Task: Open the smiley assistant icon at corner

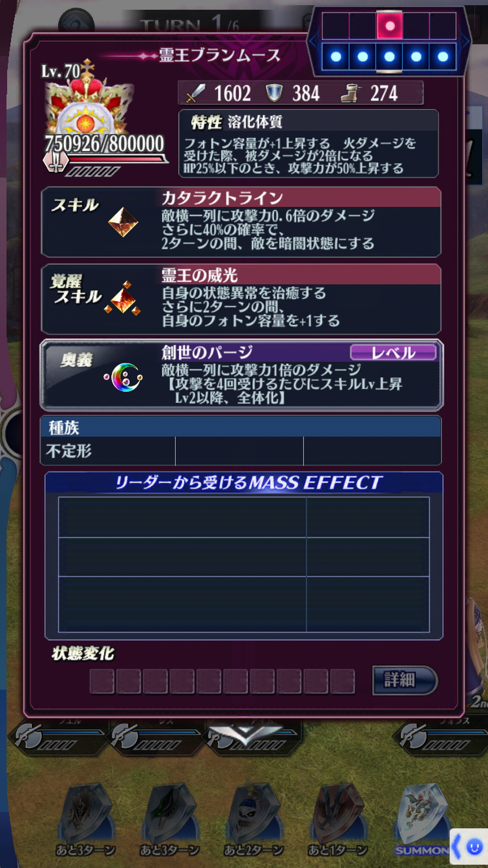Action: tap(474, 847)
